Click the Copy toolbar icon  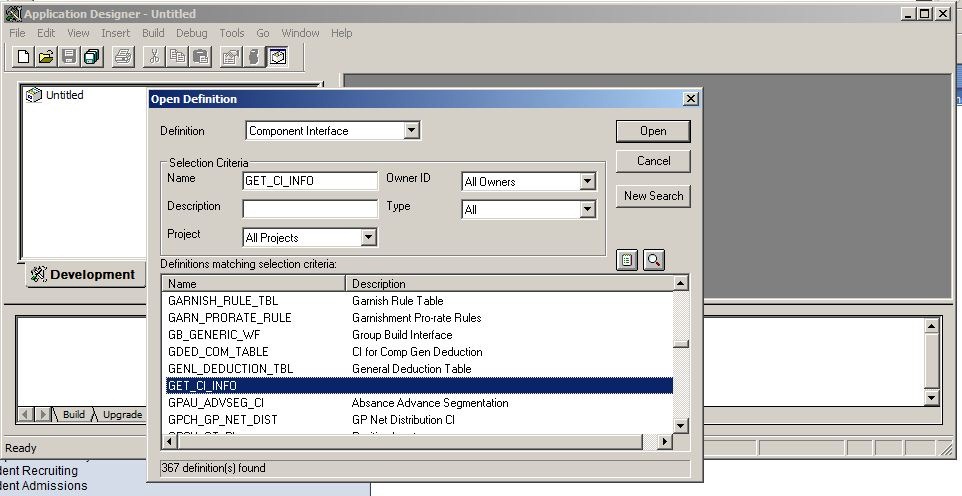coord(177,57)
